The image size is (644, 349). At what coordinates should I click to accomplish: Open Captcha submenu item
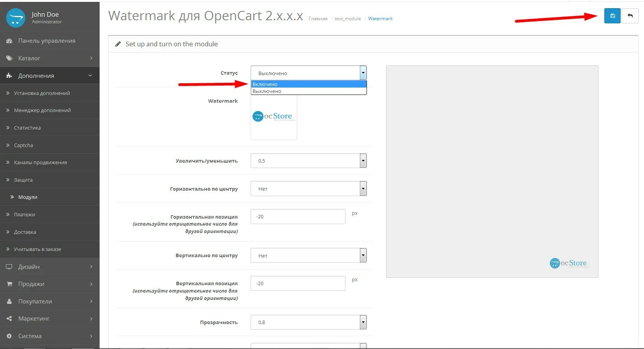click(50, 145)
